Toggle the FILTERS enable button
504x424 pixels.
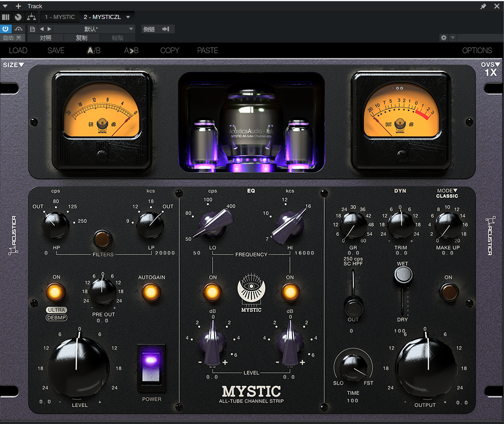102,239
